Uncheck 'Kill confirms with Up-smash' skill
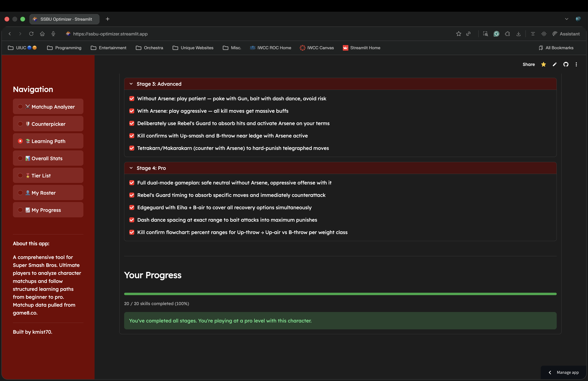588x381 pixels. pos(132,136)
